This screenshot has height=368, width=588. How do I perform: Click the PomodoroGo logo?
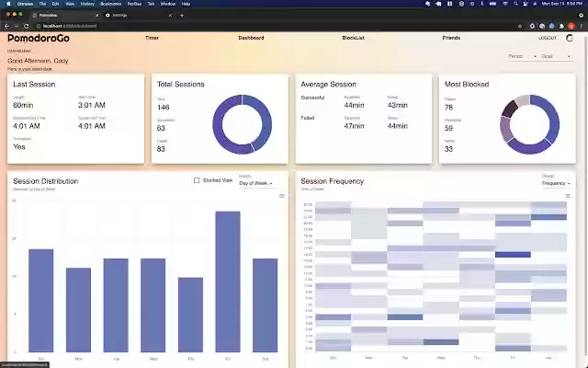pyautogui.click(x=39, y=38)
